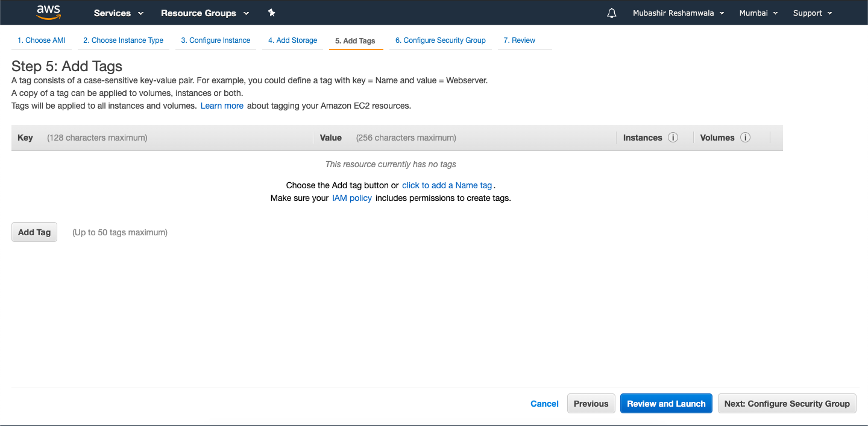Click the Review and Launch button
This screenshot has height=426, width=868.
pyautogui.click(x=666, y=404)
